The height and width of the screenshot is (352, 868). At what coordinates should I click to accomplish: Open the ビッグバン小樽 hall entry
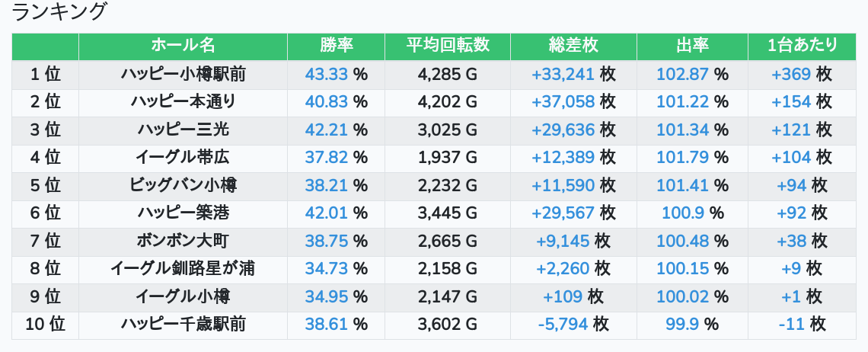(183, 185)
